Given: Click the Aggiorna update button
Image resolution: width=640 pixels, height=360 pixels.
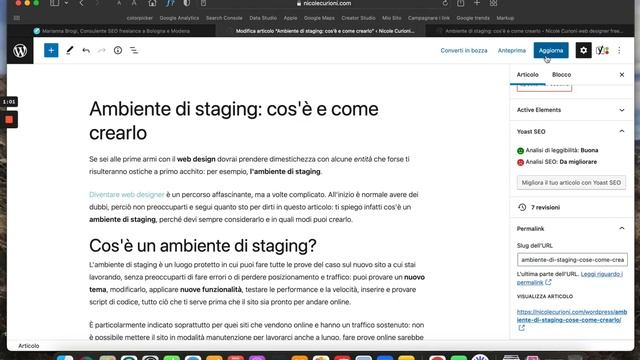Looking at the screenshot, I should tap(551, 51).
